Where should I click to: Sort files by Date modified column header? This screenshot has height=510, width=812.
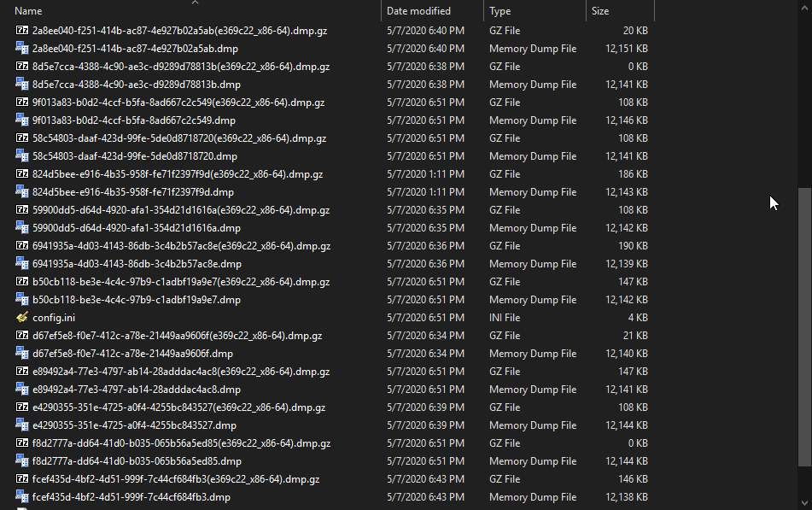pyautogui.click(x=418, y=11)
